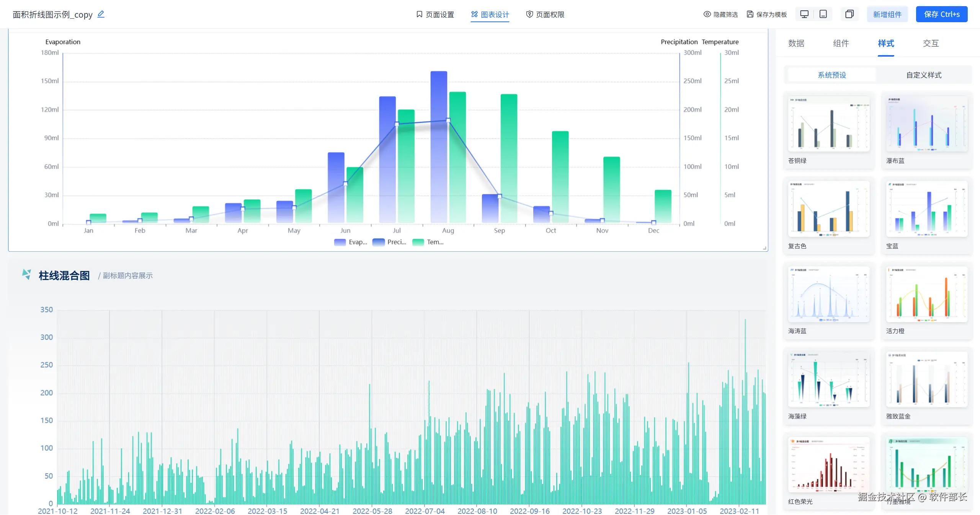
Task: Click the 柱线混合图 title logo icon
Action: click(x=26, y=274)
